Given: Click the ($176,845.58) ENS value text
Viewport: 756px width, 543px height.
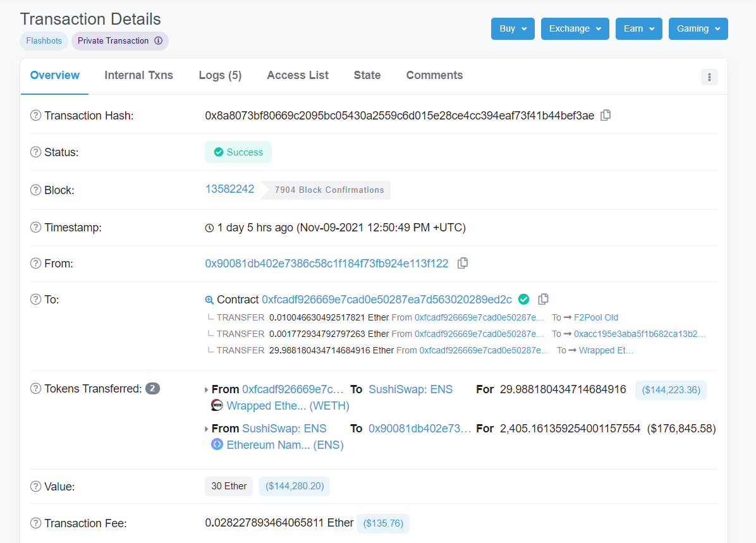Looking at the screenshot, I should click(x=681, y=428).
